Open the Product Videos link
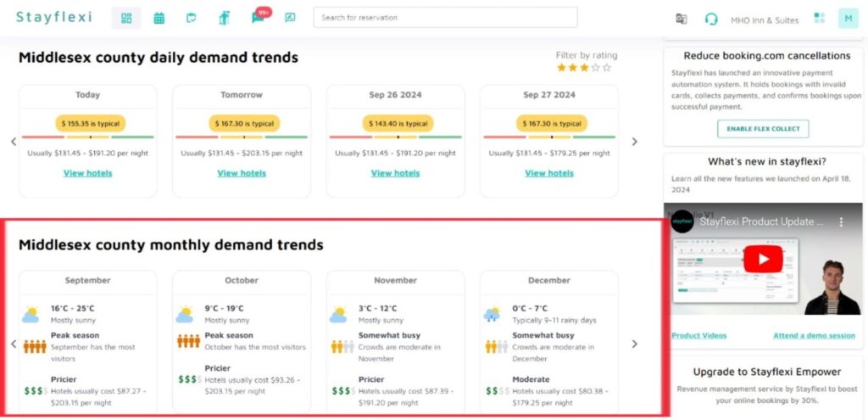868x420 pixels. tap(698, 336)
